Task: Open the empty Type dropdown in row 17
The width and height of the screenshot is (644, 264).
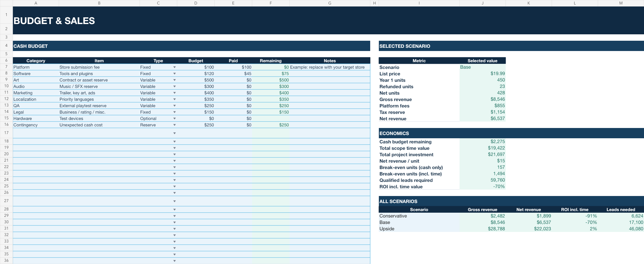Action: (175, 133)
